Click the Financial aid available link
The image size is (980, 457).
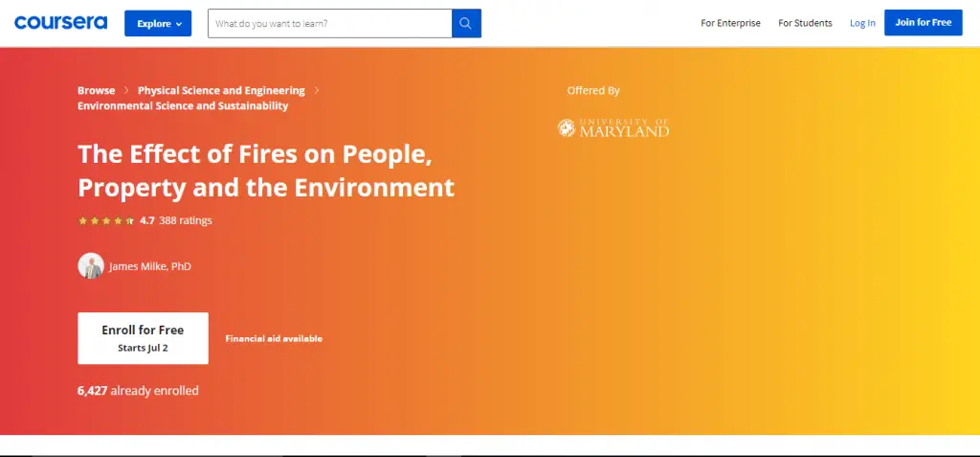[x=274, y=338]
